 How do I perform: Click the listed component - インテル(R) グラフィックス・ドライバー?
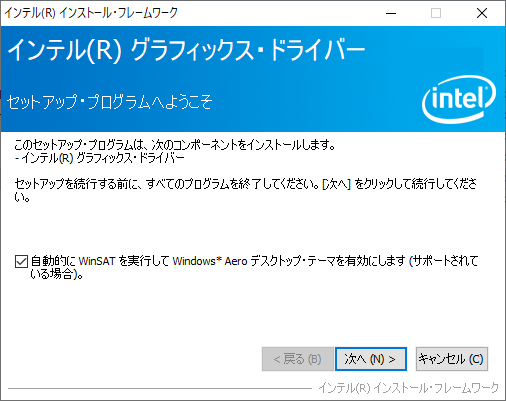pyautogui.click(x=99, y=158)
